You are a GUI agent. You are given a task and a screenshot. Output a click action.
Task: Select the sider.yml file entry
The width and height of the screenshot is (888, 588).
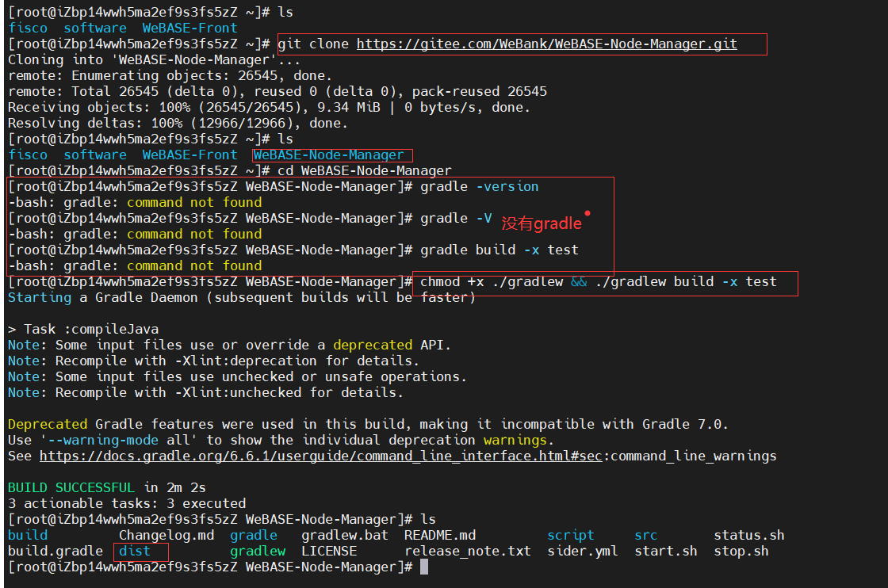pyautogui.click(x=583, y=551)
